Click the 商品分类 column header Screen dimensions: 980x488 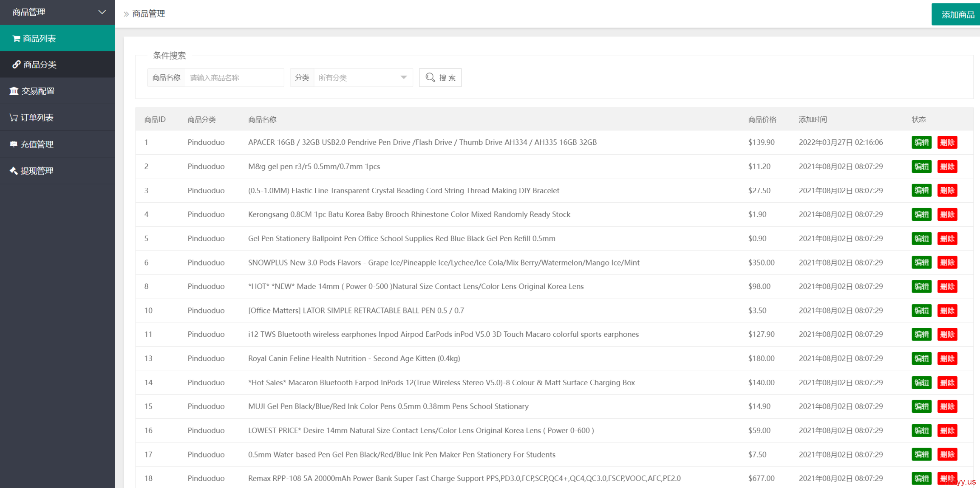[202, 120]
